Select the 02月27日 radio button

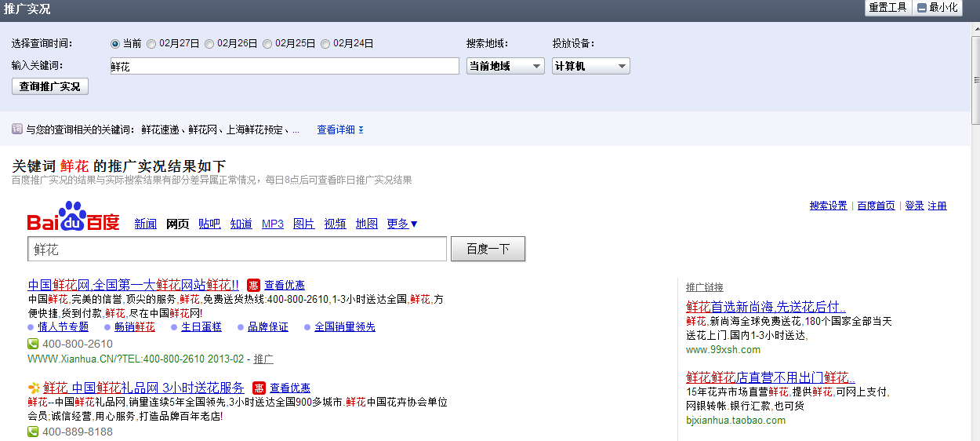[151, 44]
